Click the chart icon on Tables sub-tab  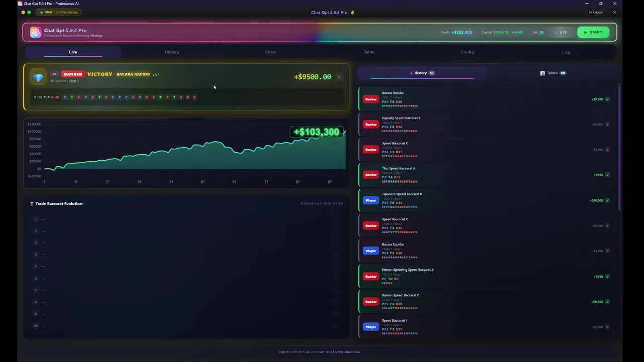(542, 73)
